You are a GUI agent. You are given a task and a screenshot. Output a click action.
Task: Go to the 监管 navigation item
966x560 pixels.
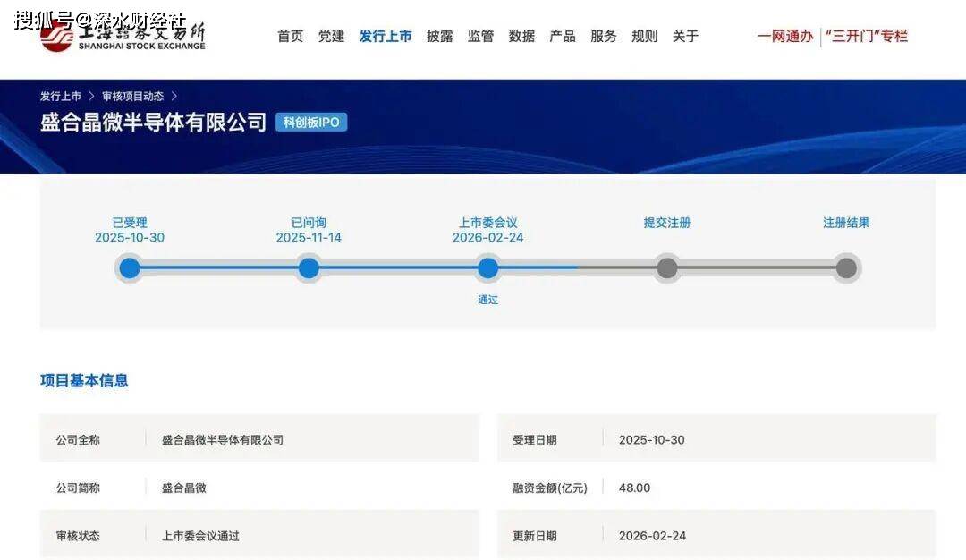point(480,37)
